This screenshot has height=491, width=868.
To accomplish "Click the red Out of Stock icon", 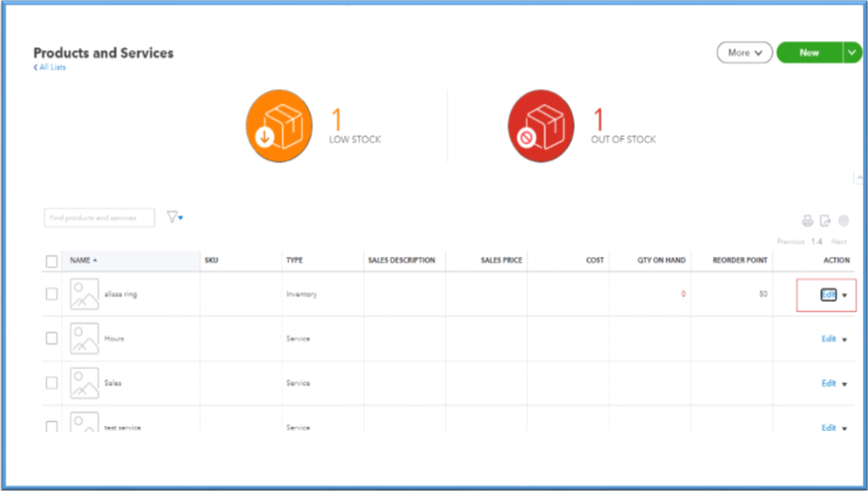I will 541,126.
